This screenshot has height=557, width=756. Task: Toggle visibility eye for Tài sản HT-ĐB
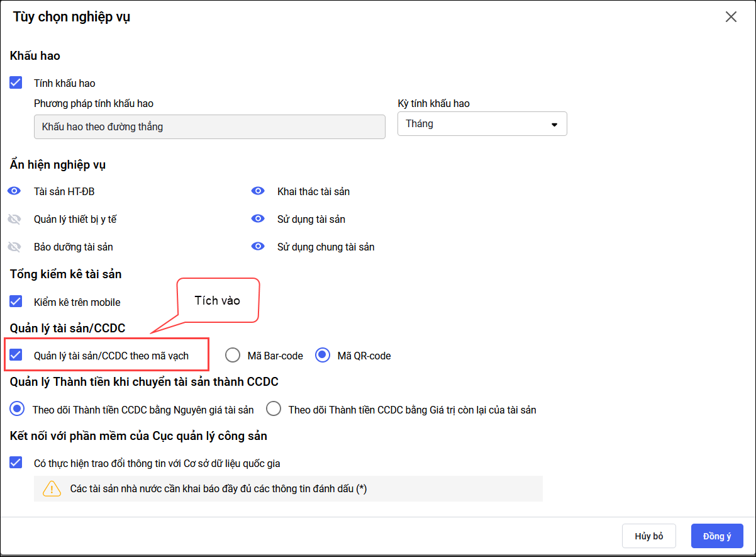tap(14, 191)
